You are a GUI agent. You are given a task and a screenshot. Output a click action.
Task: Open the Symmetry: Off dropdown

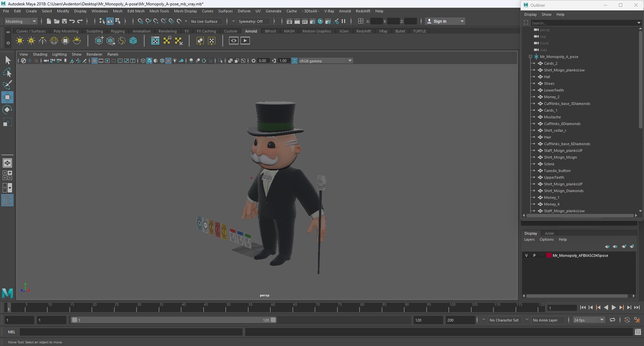[x=254, y=21]
